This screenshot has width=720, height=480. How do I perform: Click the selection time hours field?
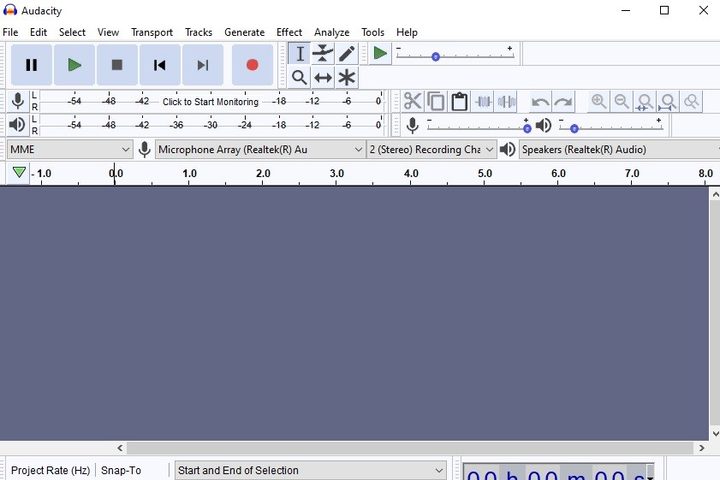tap(483, 474)
